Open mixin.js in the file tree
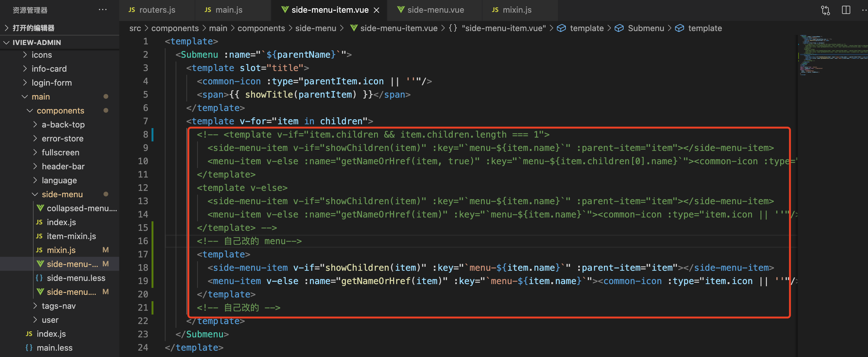The image size is (868, 357). coord(61,250)
